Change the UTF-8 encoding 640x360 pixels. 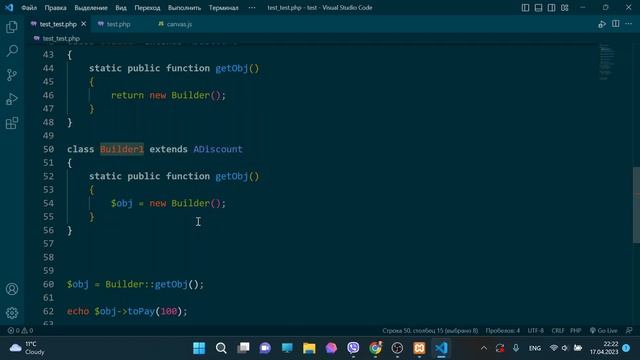536,331
